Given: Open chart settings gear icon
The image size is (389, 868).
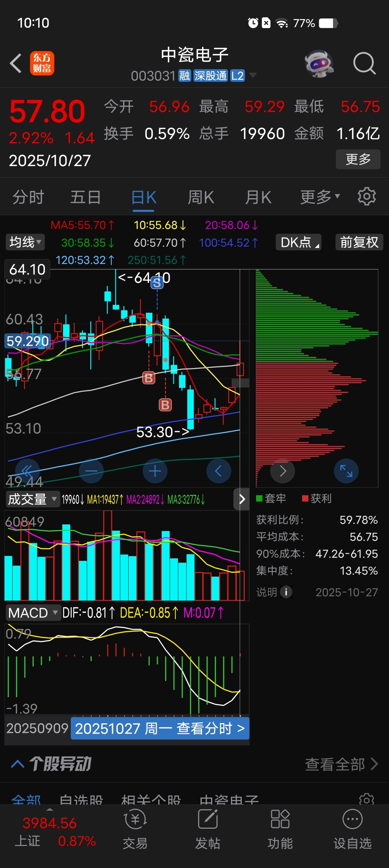Looking at the screenshot, I should click(367, 197).
